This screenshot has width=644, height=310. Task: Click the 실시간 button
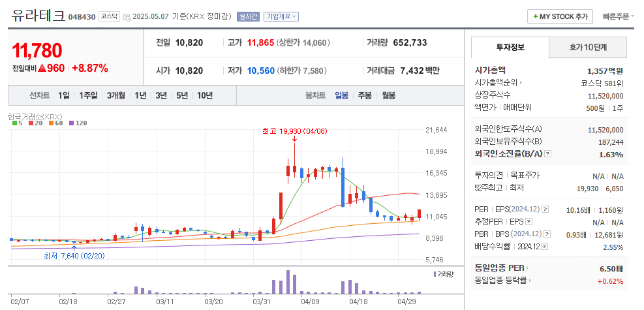(x=248, y=16)
